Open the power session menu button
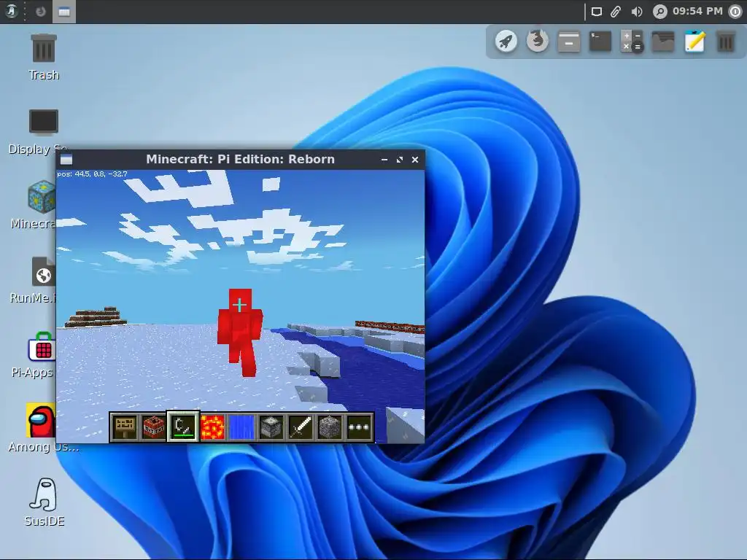 point(736,12)
